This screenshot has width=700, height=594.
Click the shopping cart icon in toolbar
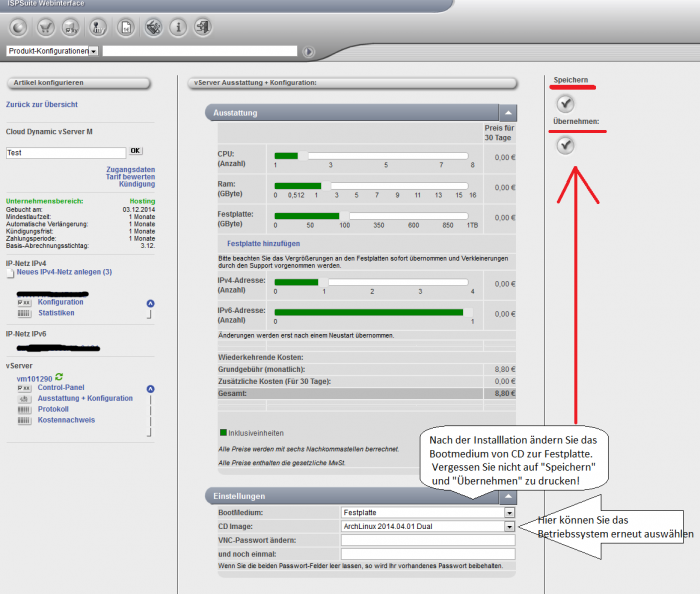[x=44, y=27]
